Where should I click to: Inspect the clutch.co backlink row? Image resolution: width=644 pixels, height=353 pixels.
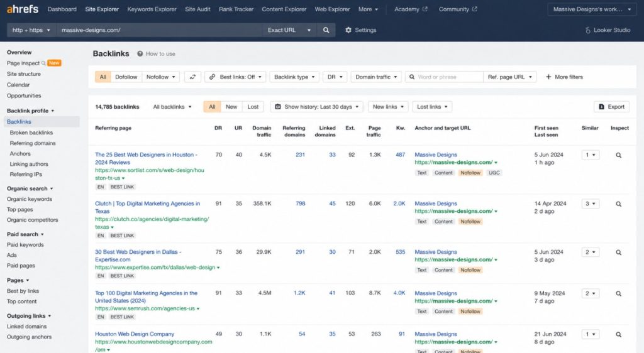[x=619, y=204]
